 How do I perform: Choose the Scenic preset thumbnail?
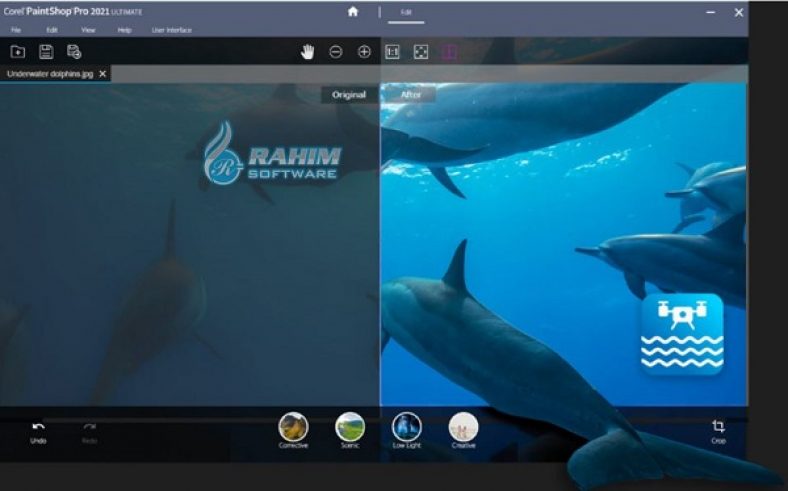(350, 427)
